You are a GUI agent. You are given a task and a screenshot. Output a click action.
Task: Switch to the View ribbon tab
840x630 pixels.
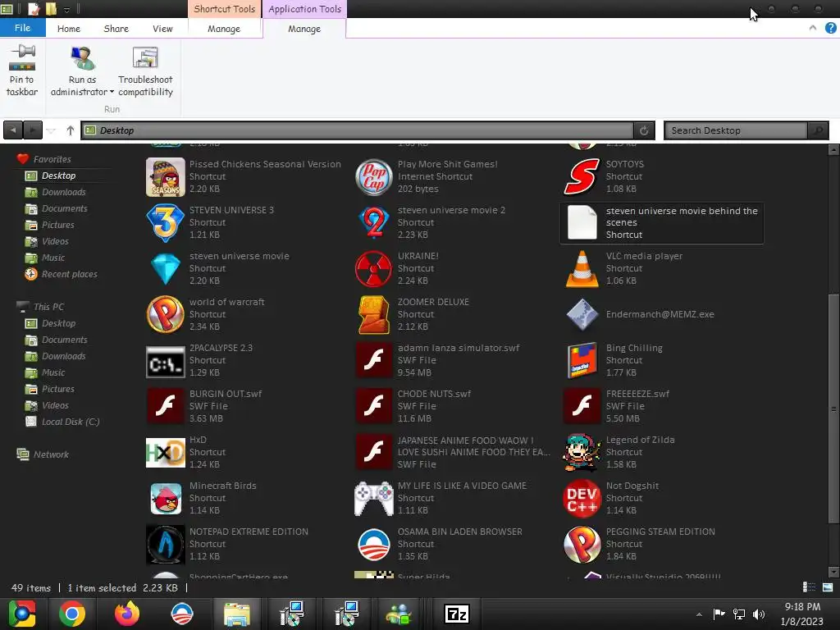[x=162, y=29]
